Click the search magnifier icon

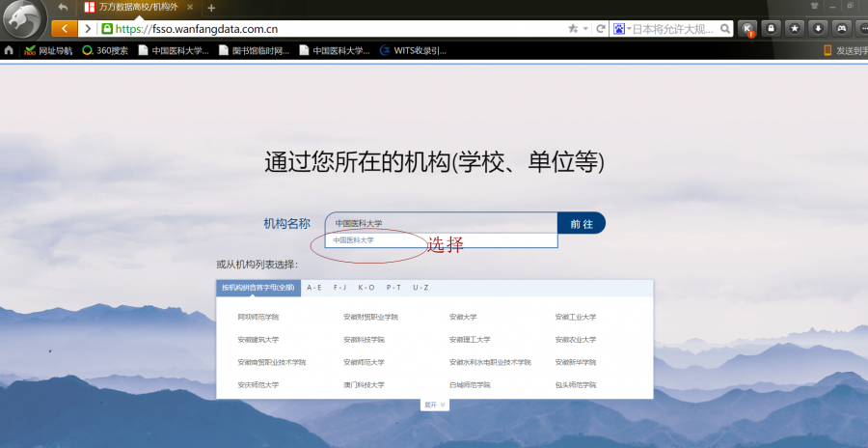point(724,29)
